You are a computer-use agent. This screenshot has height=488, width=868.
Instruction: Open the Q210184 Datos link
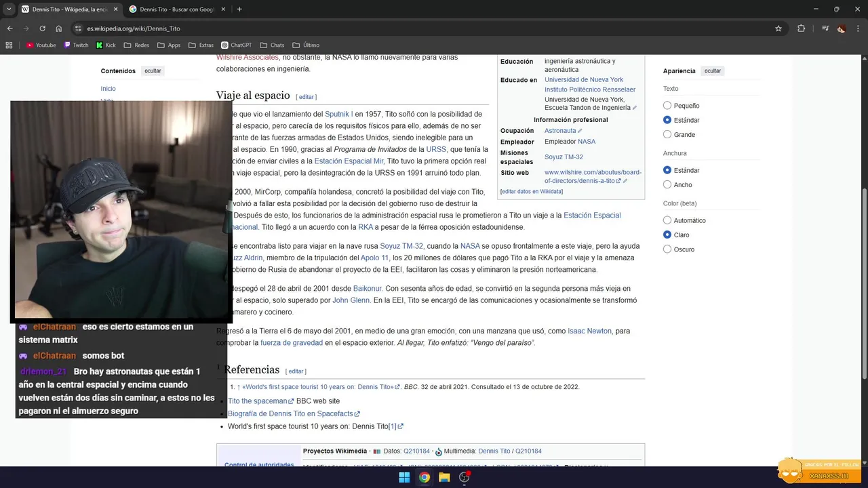[x=416, y=451]
